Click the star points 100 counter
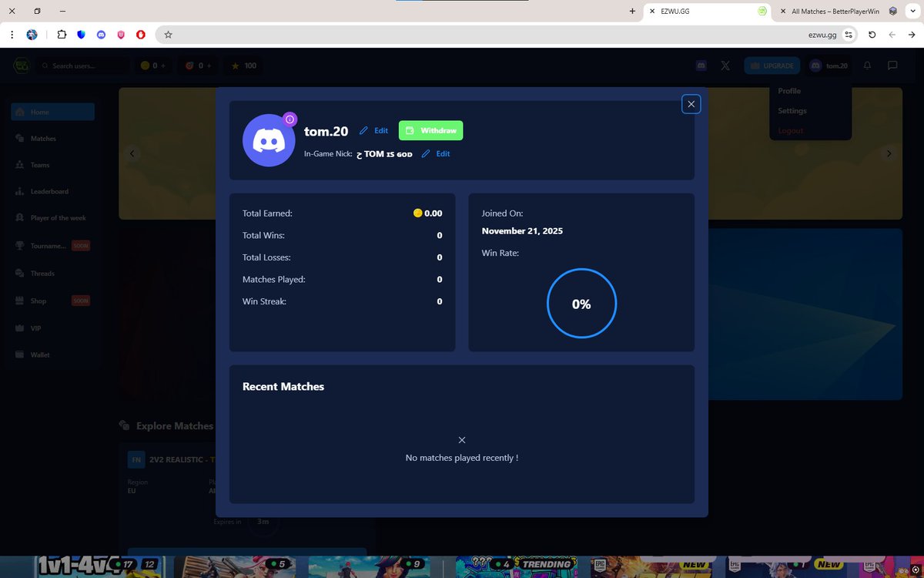 243,66
